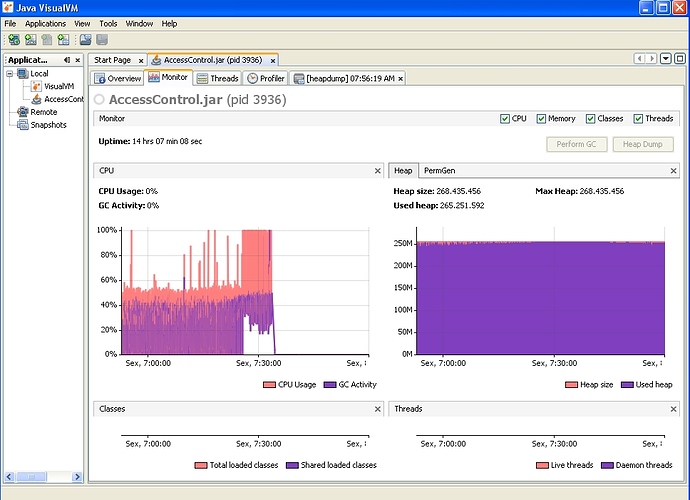This screenshot has width=690, height=500.
Task: Close the Threads graph panel
Action: pos(673,409)
